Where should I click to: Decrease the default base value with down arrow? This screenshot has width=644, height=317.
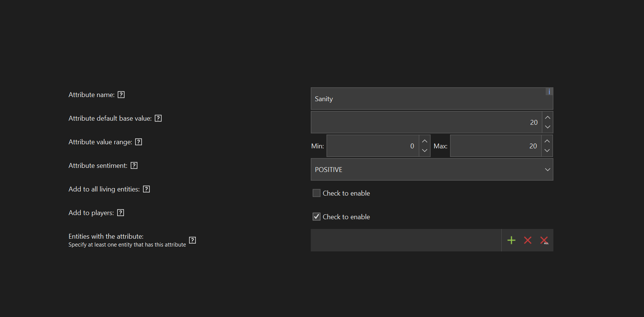click(x=547, y=127)
